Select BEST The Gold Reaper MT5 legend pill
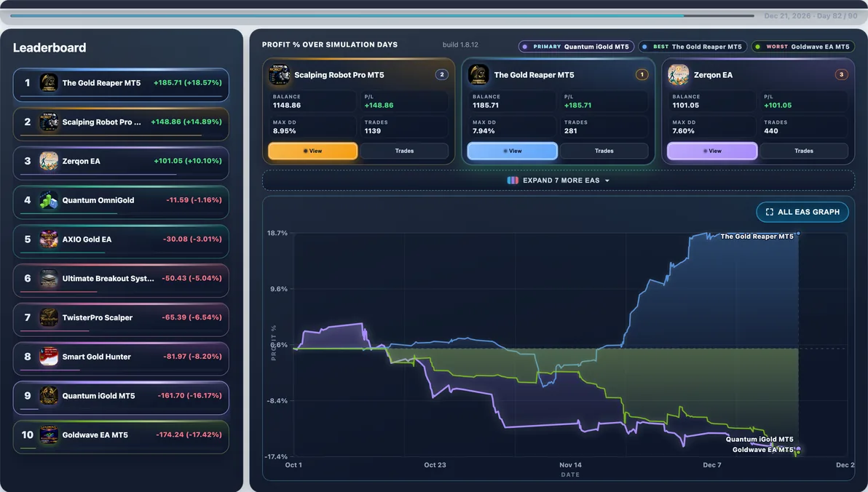868x492 pixels. click(x=693, y=47)
